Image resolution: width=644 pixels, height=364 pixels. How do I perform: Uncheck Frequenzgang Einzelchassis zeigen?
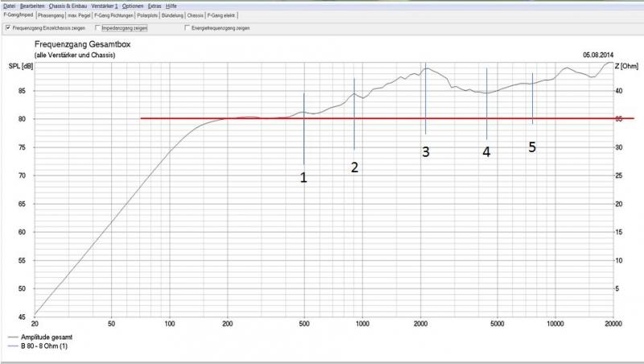point(8,28)
